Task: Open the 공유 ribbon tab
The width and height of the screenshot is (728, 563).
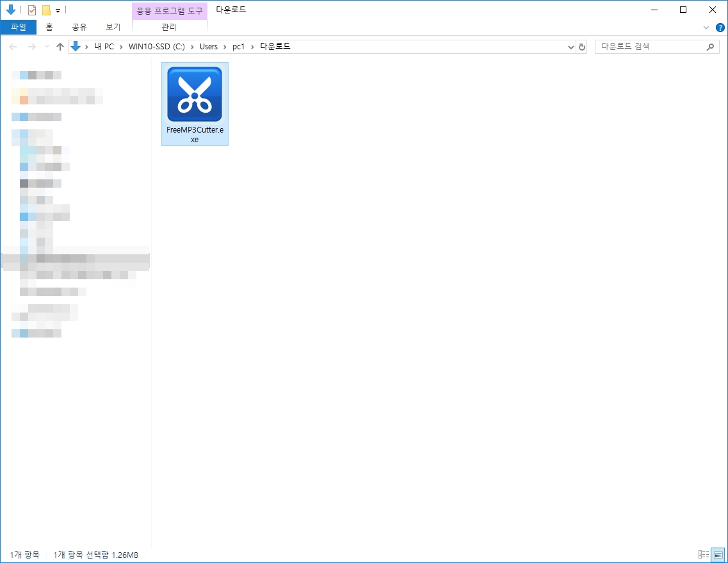Action: [x=79, y=27]
